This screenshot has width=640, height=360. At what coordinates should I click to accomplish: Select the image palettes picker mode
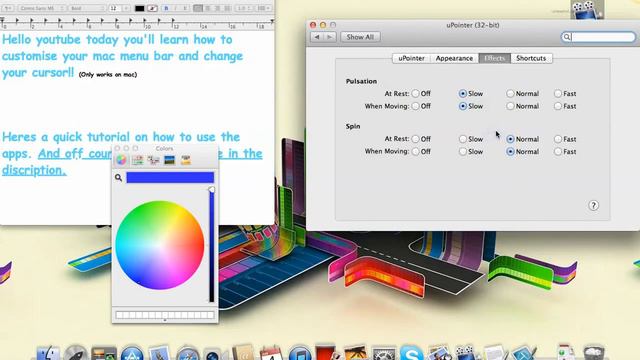169,160
